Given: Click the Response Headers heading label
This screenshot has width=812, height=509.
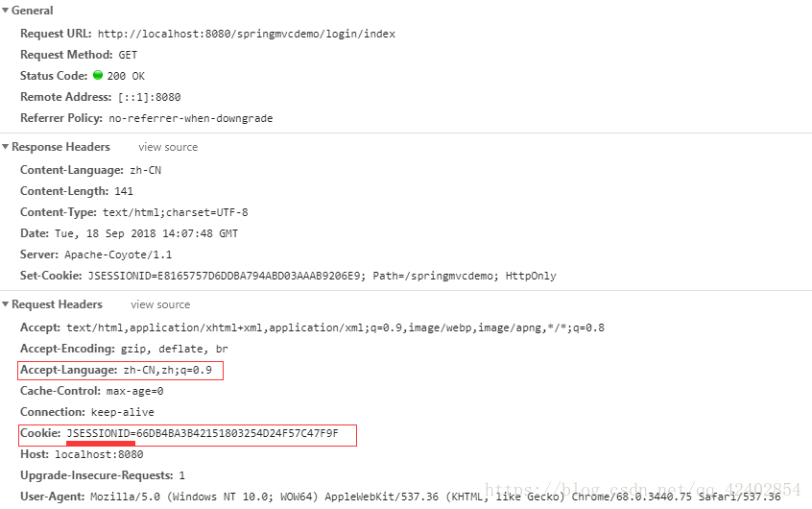Looking at the screenshot, I should coord(60,147).
